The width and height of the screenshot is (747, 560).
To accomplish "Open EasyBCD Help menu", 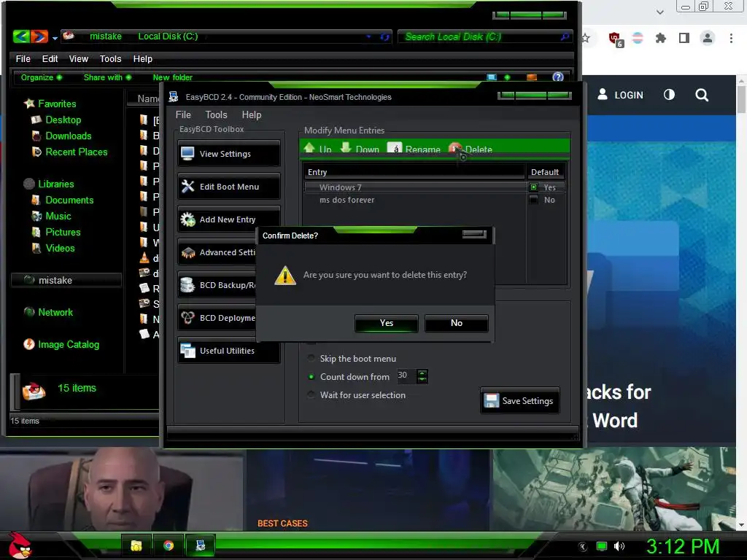I will pyautogui.click(x=252, y=114).
